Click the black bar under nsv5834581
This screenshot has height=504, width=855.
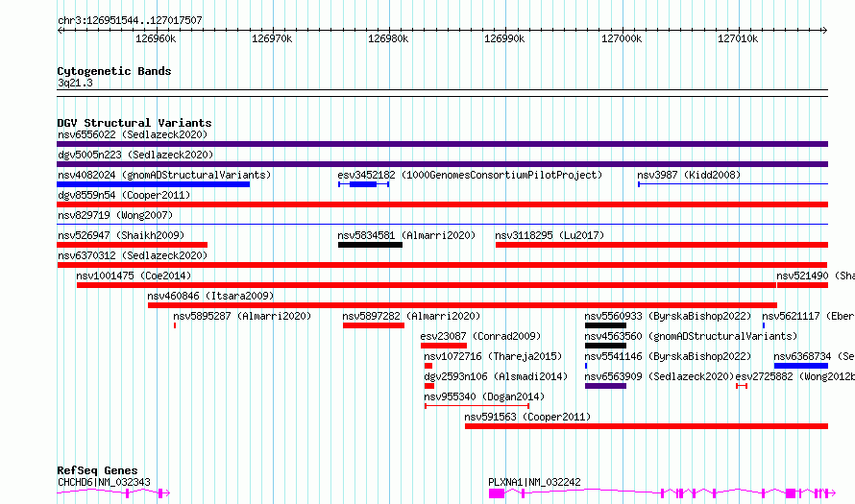370,245
